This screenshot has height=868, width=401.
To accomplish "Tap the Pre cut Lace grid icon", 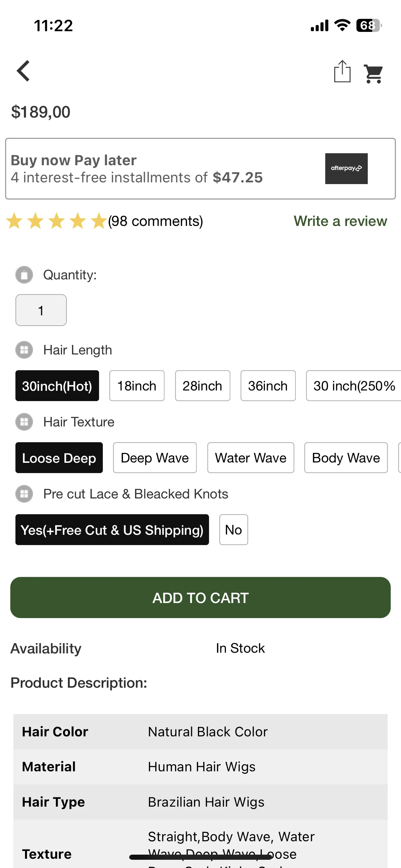I will (24, 494).
